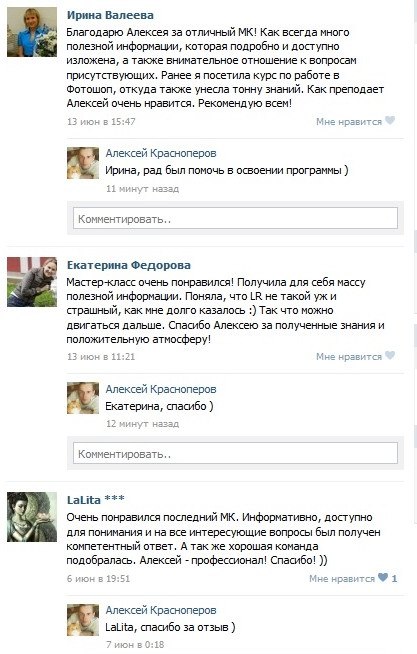This screenshot has width=417, height=654.
Task: Open the '13 июн в 15:47' timestamp
Action: click(x=101, y=122)
